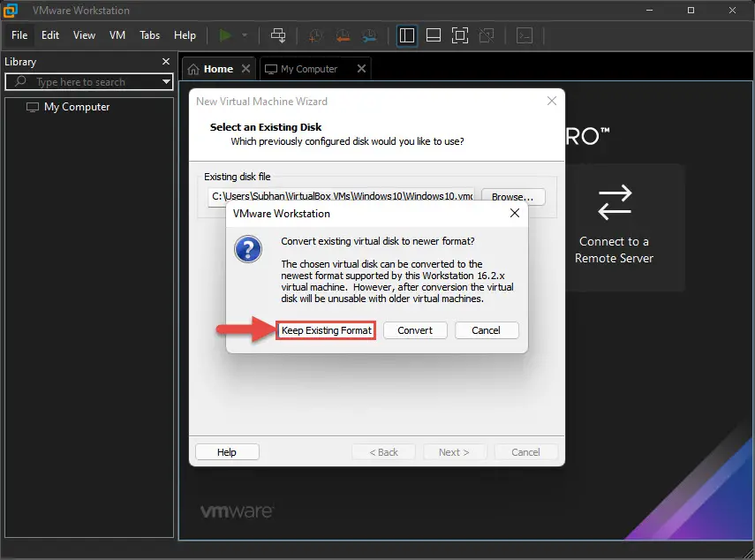Screen dimensions: 755x560
Task: Click Connect to a Remote Server card
Action: [614, 227]
